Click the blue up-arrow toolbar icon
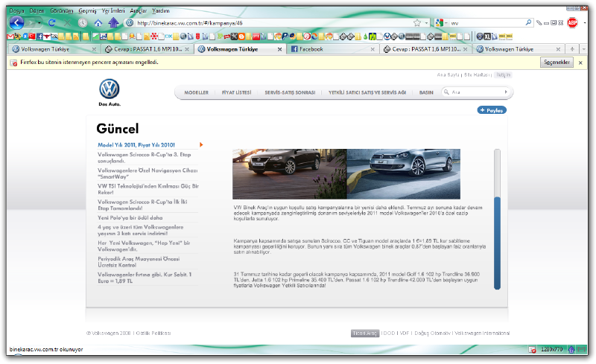596x364 pixels. pos(113,23)
